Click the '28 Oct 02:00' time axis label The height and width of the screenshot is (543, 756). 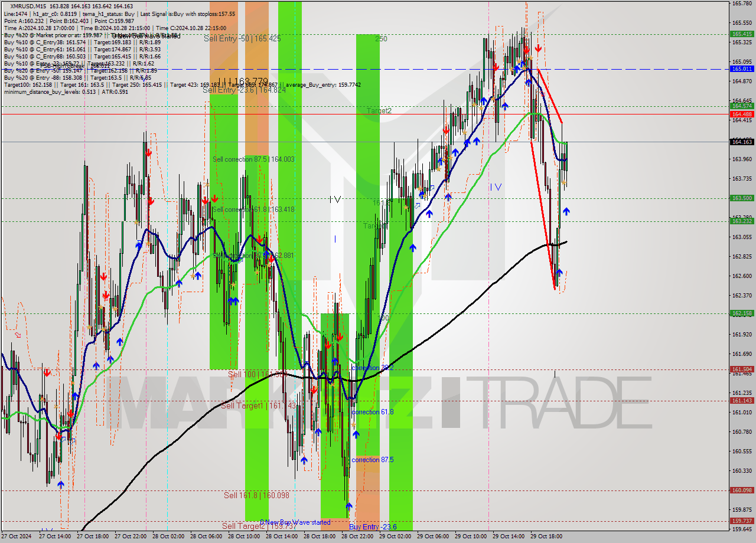168,537
